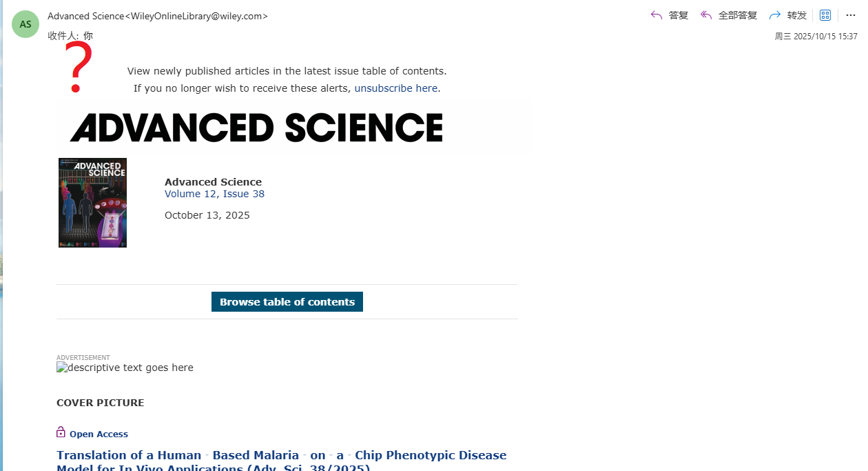868x471 pixels.
Task: Click the Reply All (全部答复) arrow icon
Action: pyautogui.click(x=706, y=15)
